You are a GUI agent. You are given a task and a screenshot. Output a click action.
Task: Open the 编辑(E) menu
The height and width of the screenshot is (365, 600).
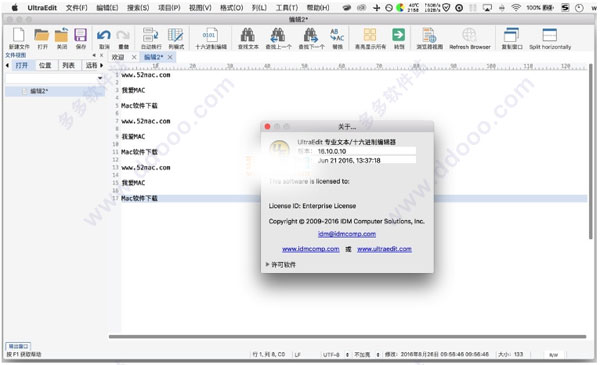click(107, 8)
